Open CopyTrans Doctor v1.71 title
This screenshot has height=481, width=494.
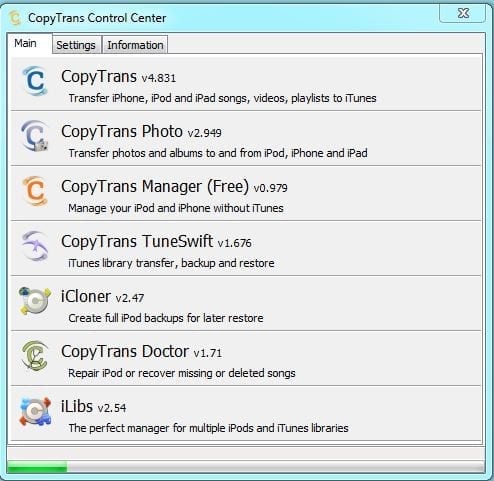coord(141,351)
